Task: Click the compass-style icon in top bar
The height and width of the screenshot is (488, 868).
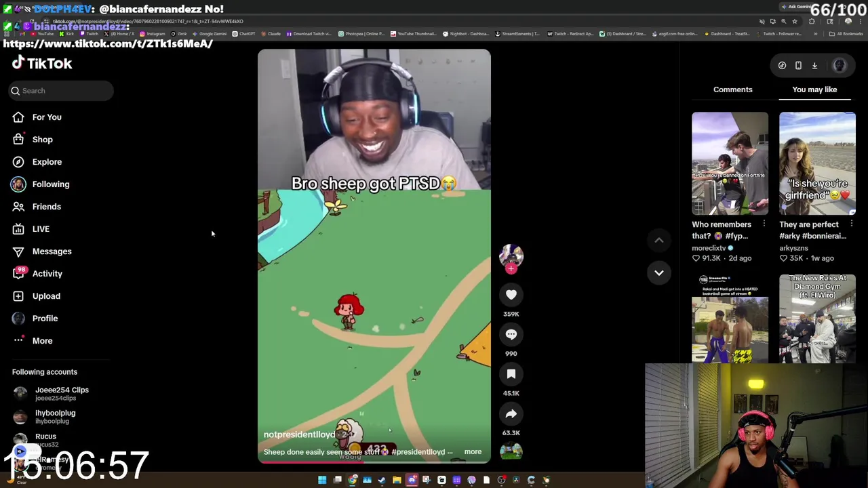Action: [x=782, y=66]
